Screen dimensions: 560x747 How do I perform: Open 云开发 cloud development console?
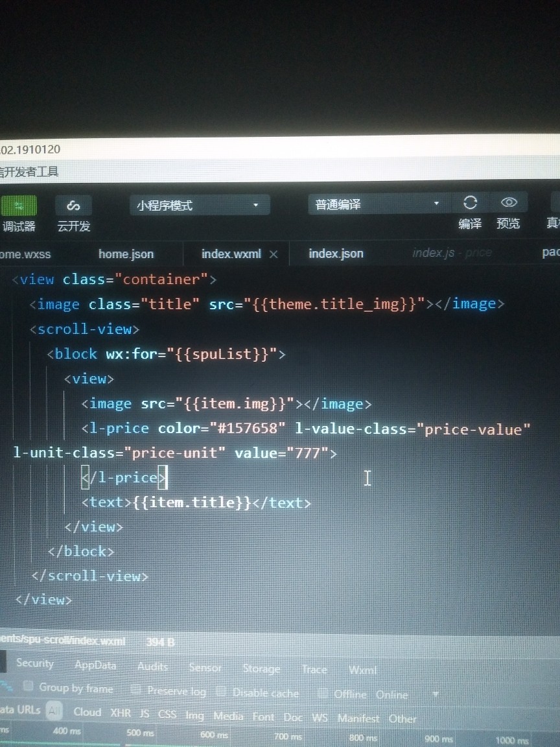pos(73,206)
